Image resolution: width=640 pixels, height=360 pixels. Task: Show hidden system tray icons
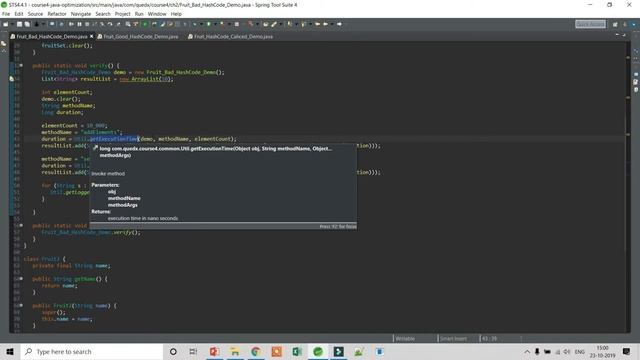527,351
